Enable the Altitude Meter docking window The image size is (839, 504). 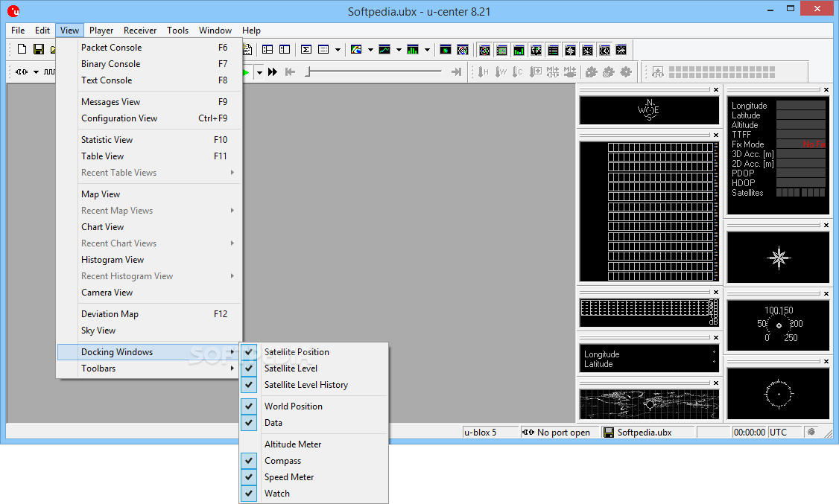(x=314, y=444)
